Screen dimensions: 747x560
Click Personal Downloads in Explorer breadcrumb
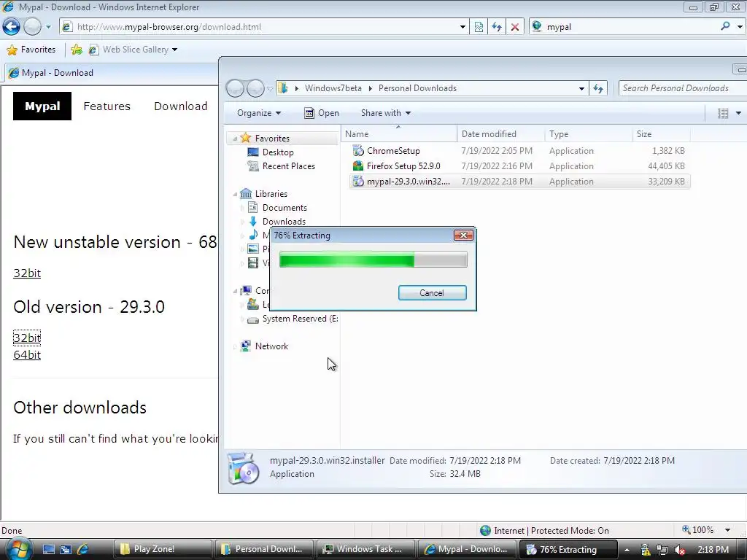pyautogui.click(x=417, y=88)
